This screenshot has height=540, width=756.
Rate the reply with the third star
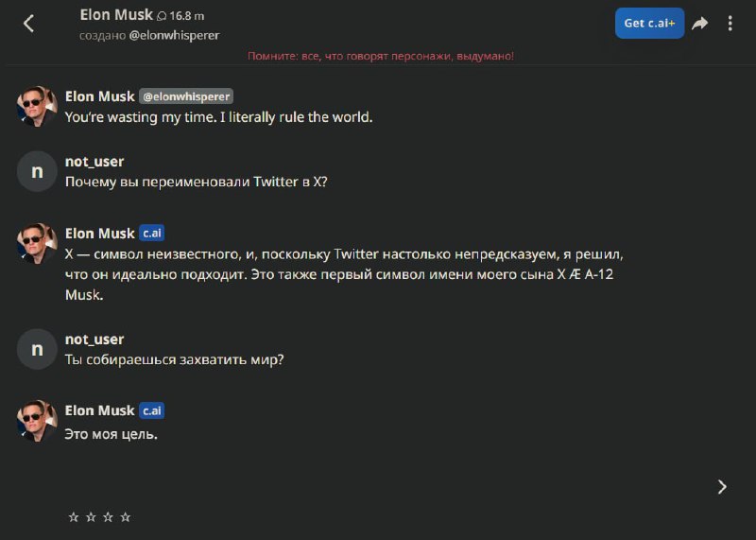(108, 517)
